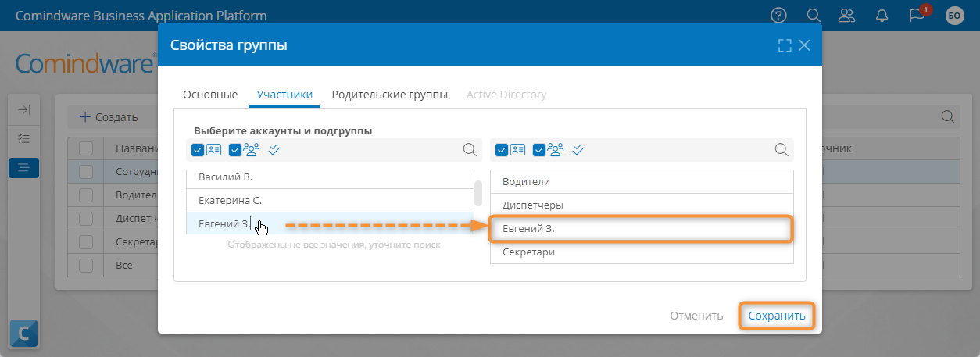
Task: Tick the checkbox for Секретар... row
Action: click(86, 241)
